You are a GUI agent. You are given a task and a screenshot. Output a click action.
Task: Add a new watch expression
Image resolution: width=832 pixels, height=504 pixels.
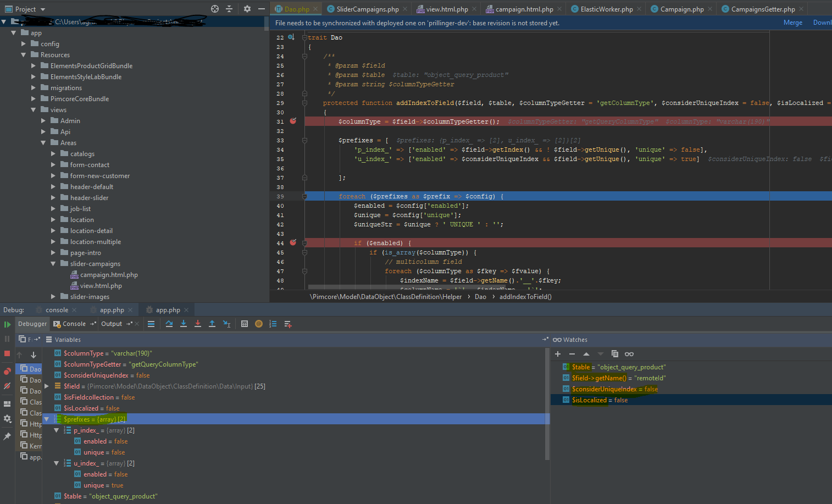pos(557,354)
